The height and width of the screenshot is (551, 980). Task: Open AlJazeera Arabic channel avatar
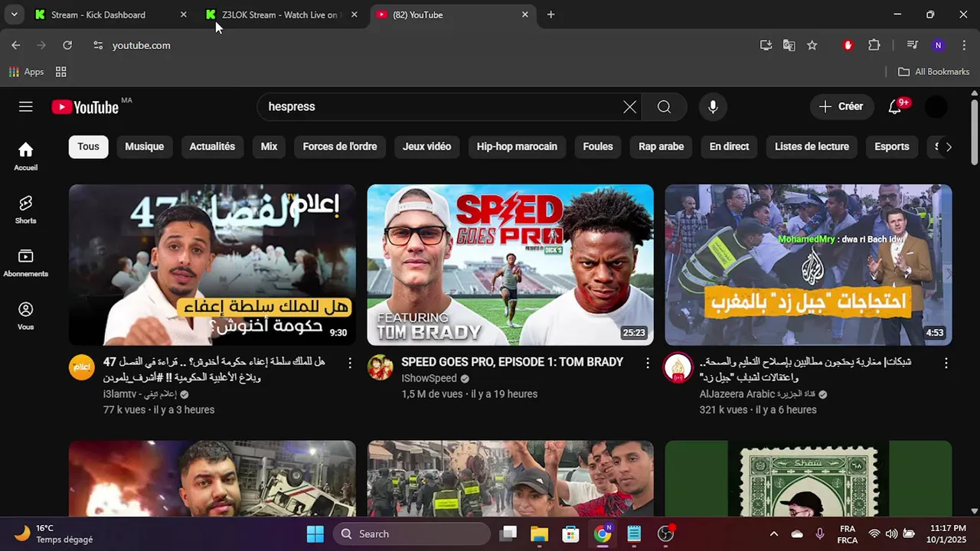pos(678,367)
